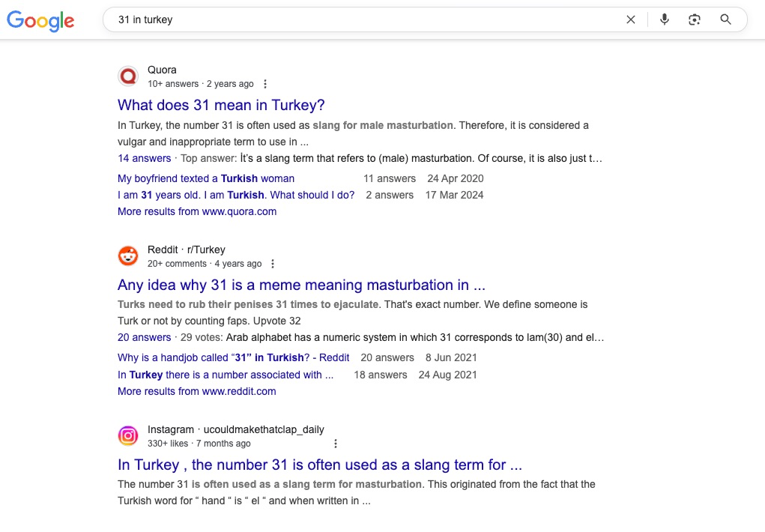Click the '11 answers' count text
Viewport: 765px width, 532px height.
click(390, 178)
